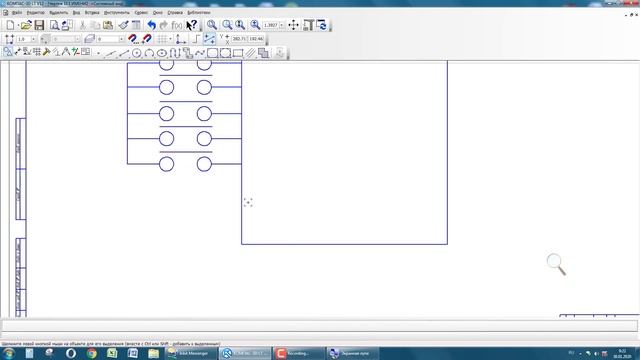Image resolution: width=640 pixels, height=360 pixels.
Task: Select the Spline curve tool
Action: coord(200,53)
